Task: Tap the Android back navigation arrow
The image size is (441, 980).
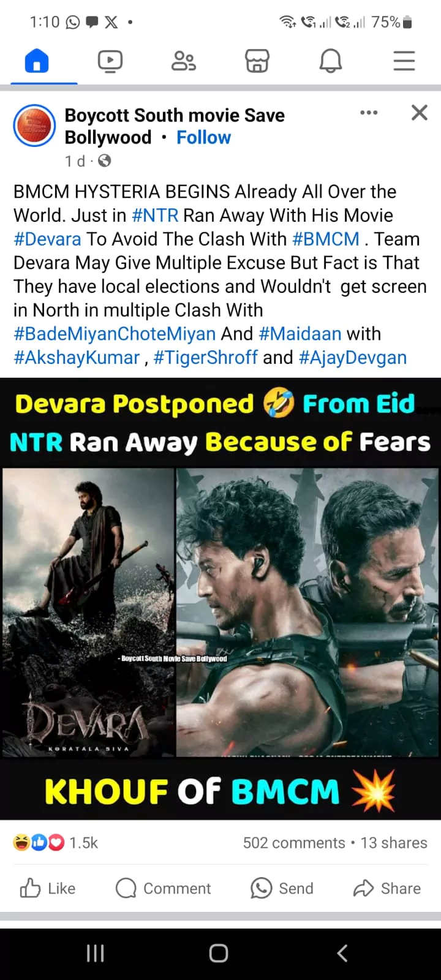Action: (343, 953)
